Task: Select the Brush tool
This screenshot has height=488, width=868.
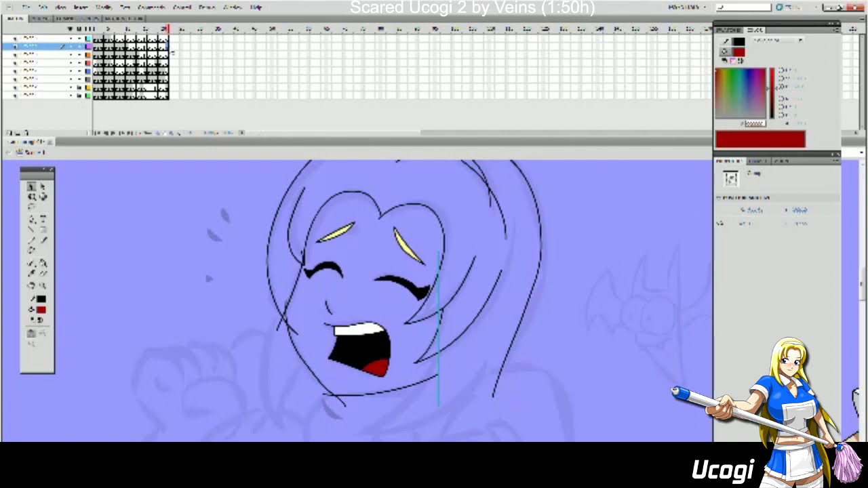Action: 43,241
